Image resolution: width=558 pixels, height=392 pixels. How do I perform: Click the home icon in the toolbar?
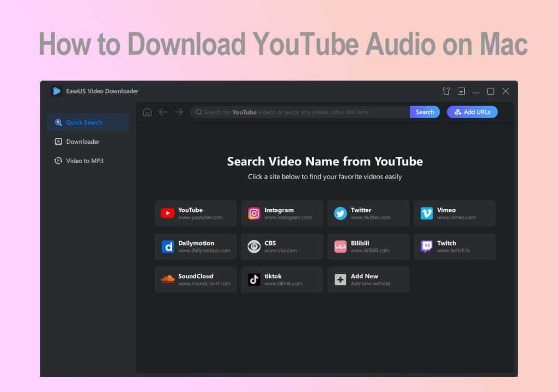point(147,112)
